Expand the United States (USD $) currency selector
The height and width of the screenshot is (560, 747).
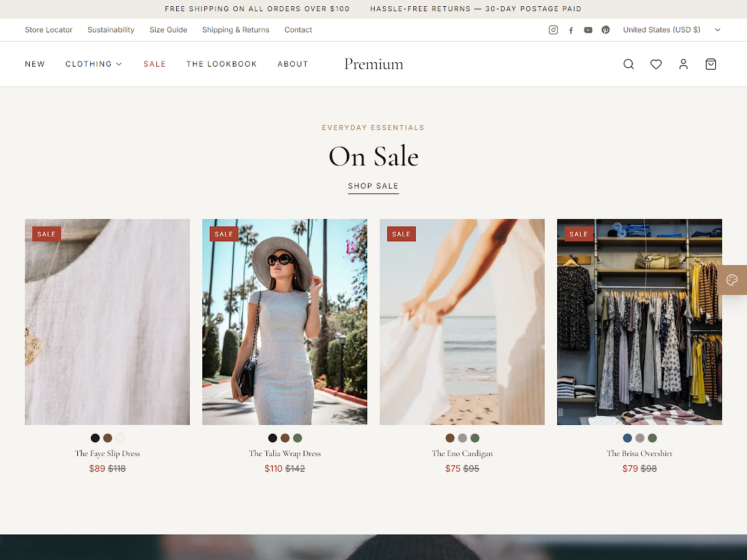pos(672,30)
